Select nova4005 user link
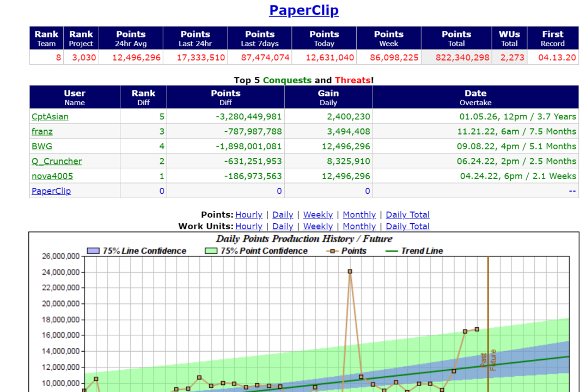Screen dimensions: 586x392 [x=52, y=176]
